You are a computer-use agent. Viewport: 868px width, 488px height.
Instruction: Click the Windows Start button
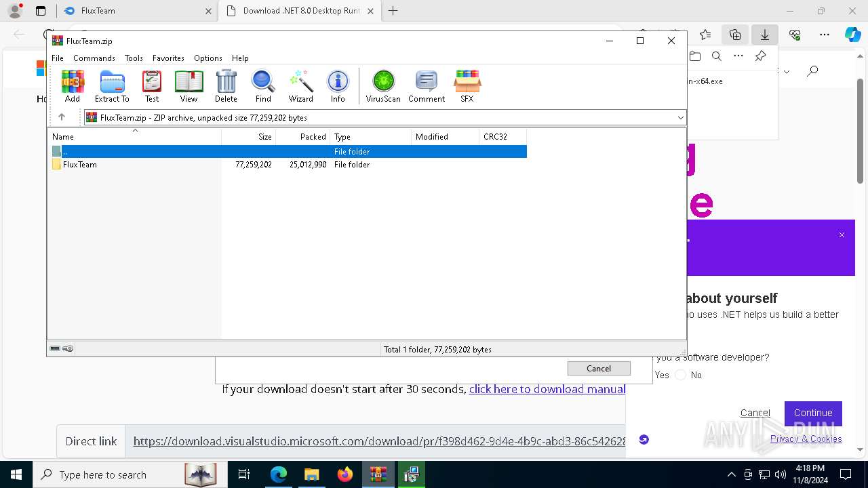click(x=16, y=474)
